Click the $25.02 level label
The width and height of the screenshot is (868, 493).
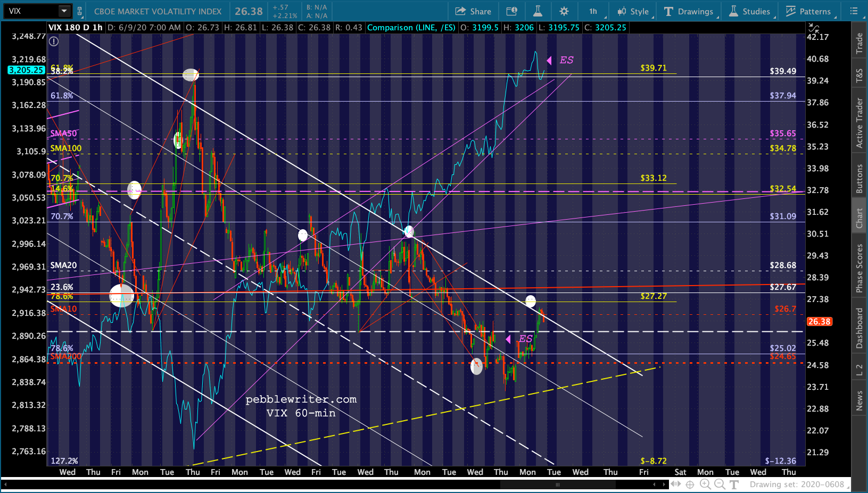pyautogui.click(x=783, y=348)
